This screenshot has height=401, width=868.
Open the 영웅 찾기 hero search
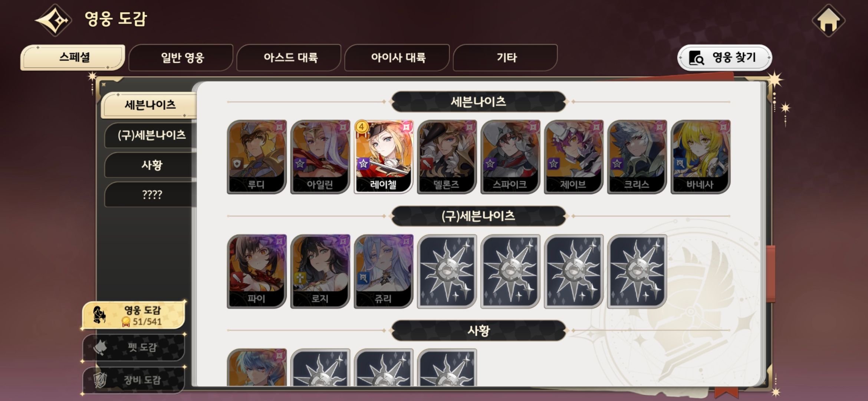724,58
